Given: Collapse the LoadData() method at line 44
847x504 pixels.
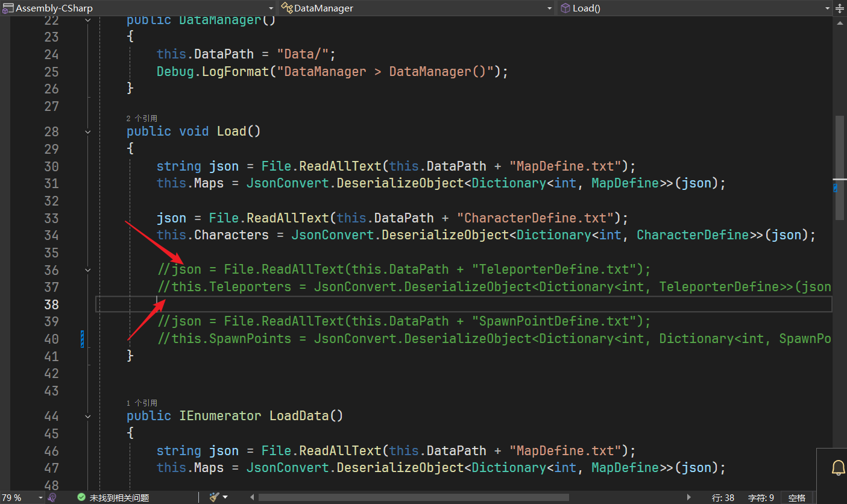Looking at the screenshot, I should (x=88, y=416).
